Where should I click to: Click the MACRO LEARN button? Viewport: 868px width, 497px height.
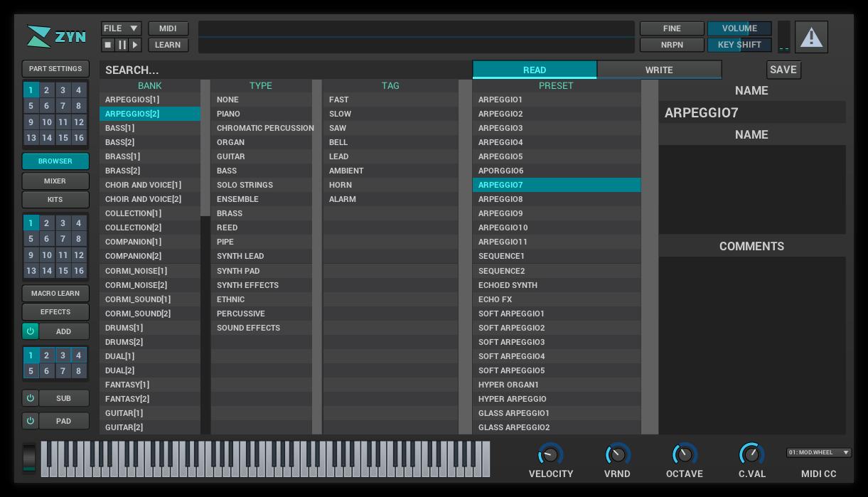(x=55, y=294)
